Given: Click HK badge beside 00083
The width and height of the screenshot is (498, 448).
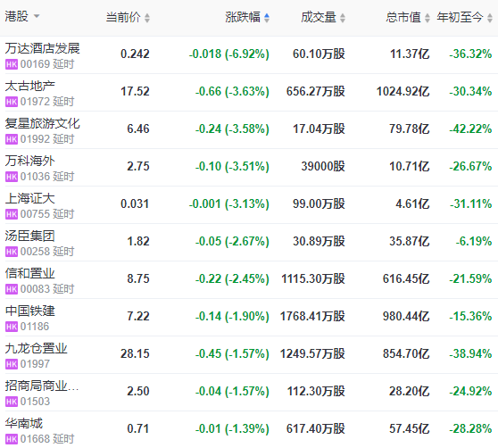Looking at the screenshot, I should pyautogui.click(x=12, y=289).
